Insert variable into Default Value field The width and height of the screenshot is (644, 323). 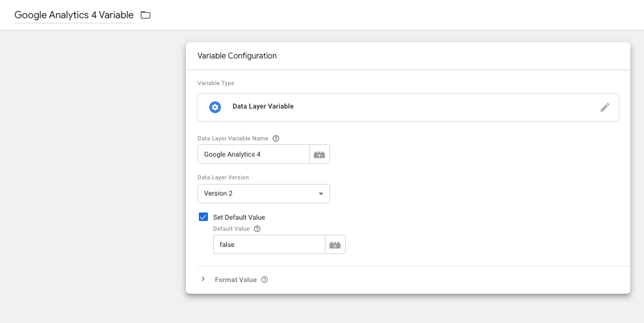pos(335,244)
